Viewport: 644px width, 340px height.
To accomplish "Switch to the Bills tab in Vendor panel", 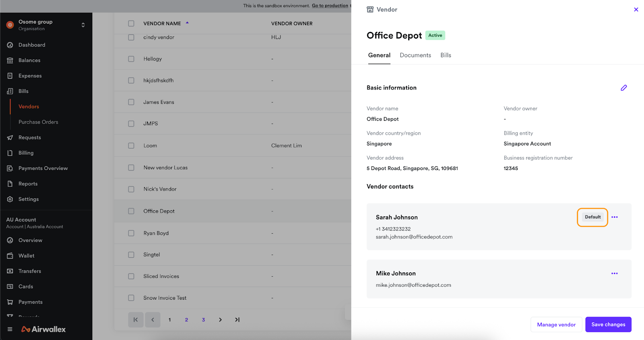I will [446, 55].
